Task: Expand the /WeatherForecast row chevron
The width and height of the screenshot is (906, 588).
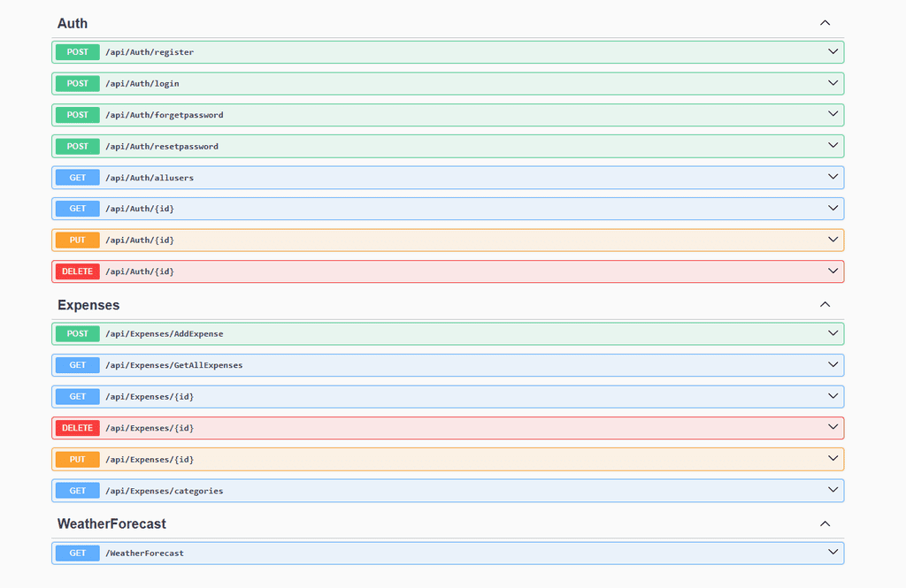Action: coord(833,552)
